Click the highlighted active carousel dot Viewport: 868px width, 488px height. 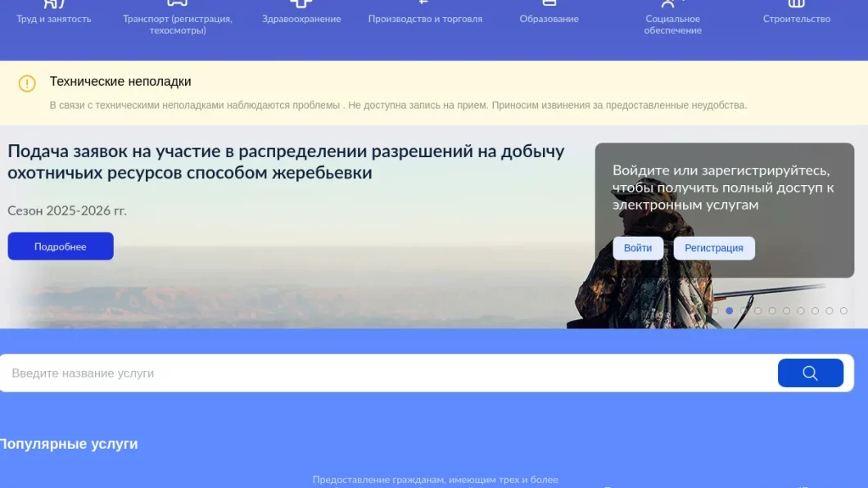pos(730,311)
